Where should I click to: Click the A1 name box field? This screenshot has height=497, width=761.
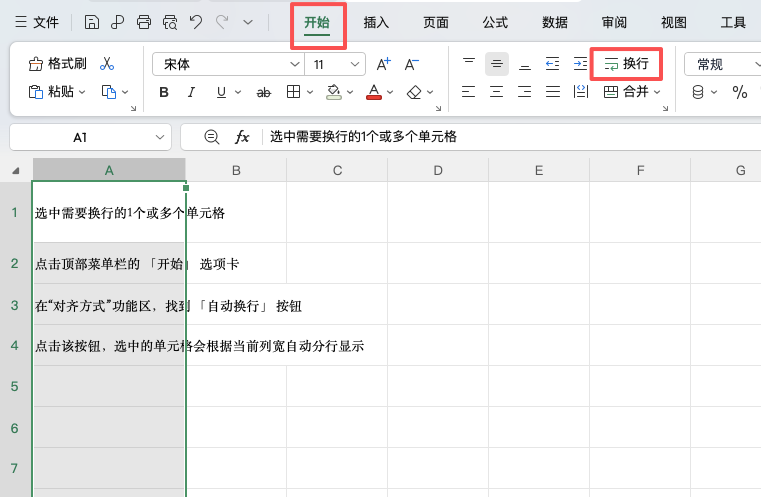[x=90, y=137]
